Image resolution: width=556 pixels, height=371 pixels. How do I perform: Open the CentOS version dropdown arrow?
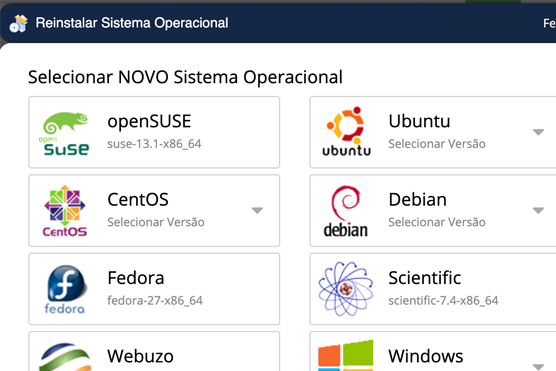tap(257, 211)
